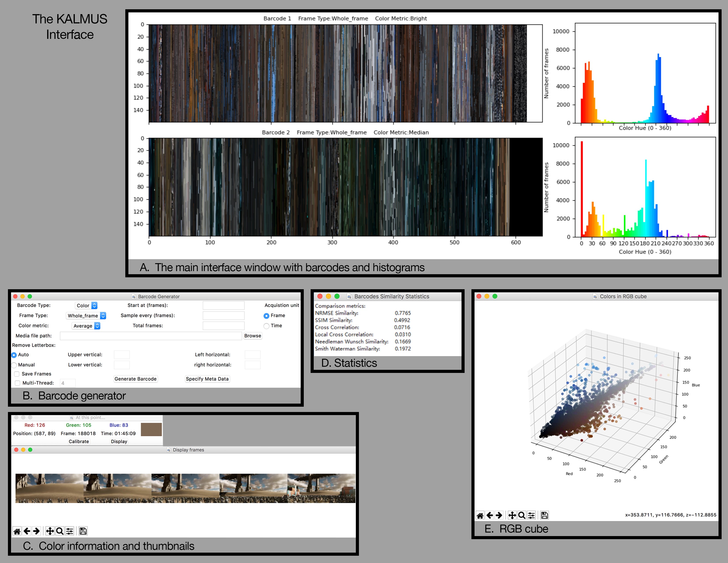728x563 pixels.
Task: Minimize the Barcodes Similarity Statistics window
Action: click(x=328, y=296)
